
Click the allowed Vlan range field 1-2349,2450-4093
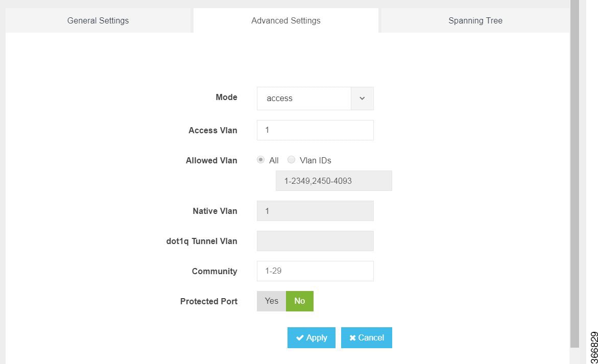pyautogui.click(x=333, y=181)
